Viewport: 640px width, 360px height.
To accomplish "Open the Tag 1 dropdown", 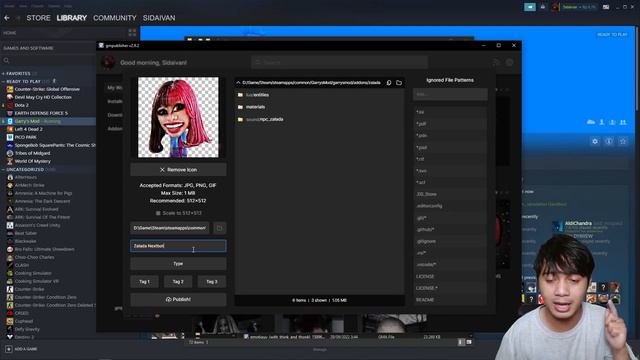I will click(x=144, y=282).
